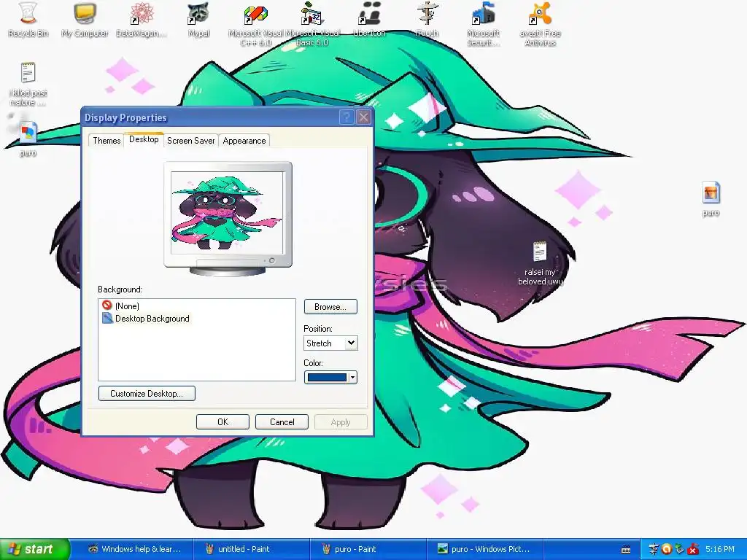Confirm with the OK button

point(222,422)
